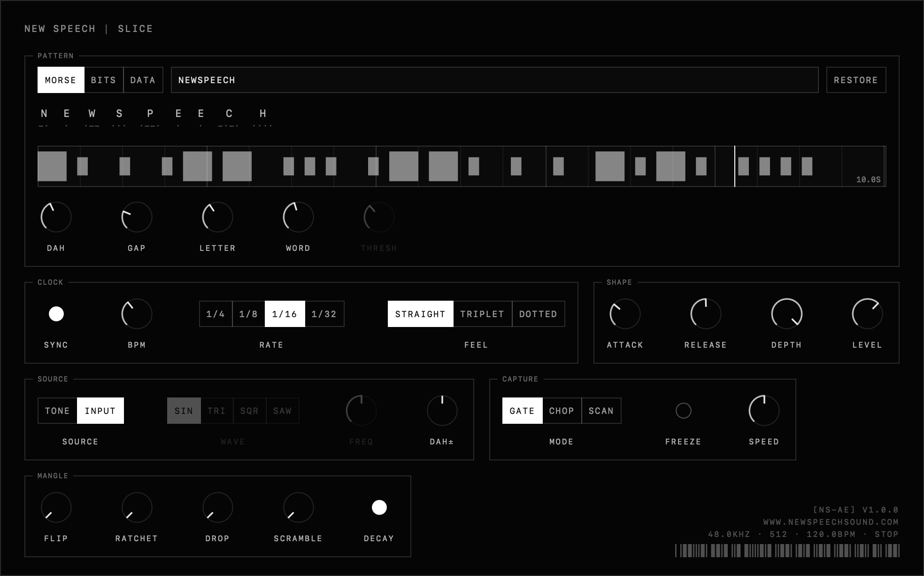The height and width of the screenshot is (576, 924).
Task: Select TONE as source
Action: (57, 411)
